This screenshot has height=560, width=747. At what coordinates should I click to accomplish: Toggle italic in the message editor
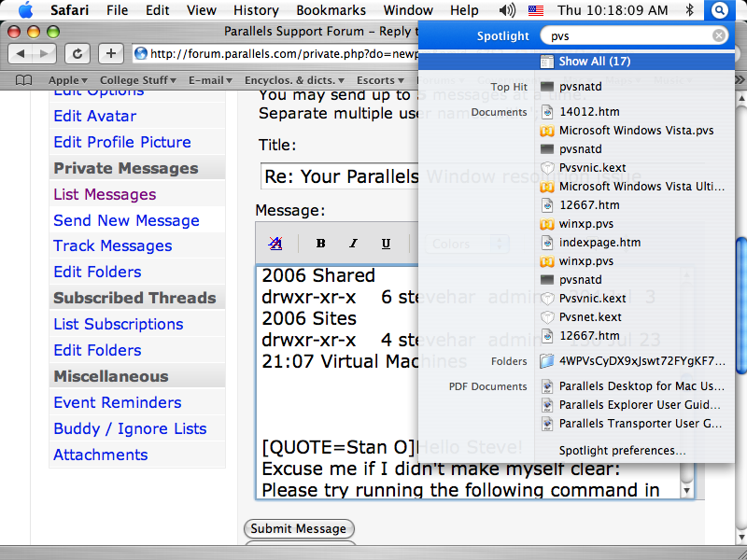pyautogui.click(x=353, y=244)
